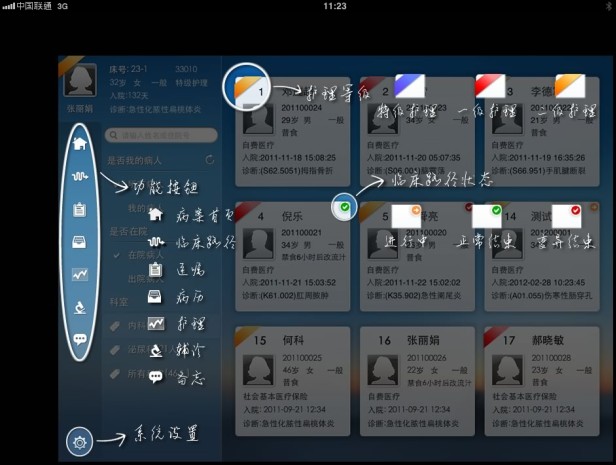
Task: Open the lab test microscope sidebar icon
Action: [x=80, y=307]
